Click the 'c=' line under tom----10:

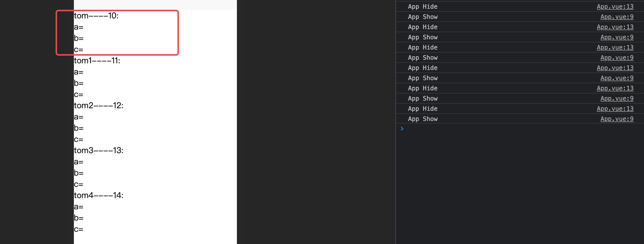78,49
